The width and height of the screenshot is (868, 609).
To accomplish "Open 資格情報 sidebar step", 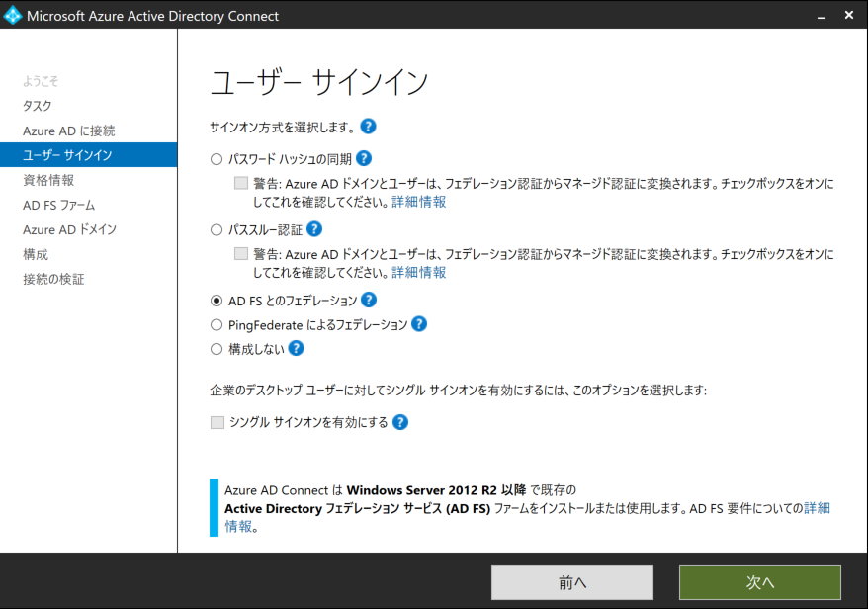I will [48, 180].
